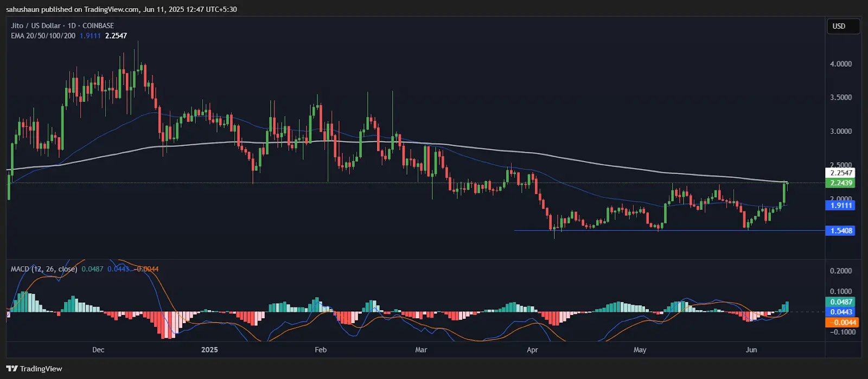Image resolution: width=868 pixels, height=379 pixels.
Task: Click the 0.1000 level on MACD axis
Action: tap(841, 292)
